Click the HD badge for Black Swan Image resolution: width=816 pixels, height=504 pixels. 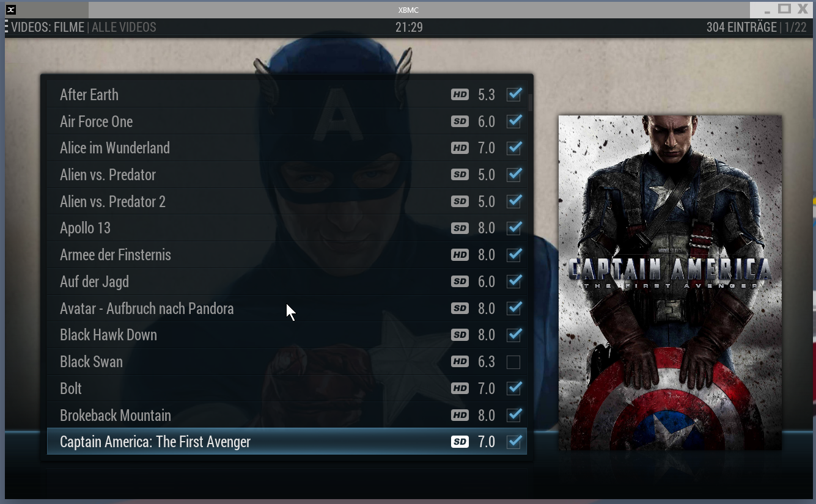click(460, 362)
